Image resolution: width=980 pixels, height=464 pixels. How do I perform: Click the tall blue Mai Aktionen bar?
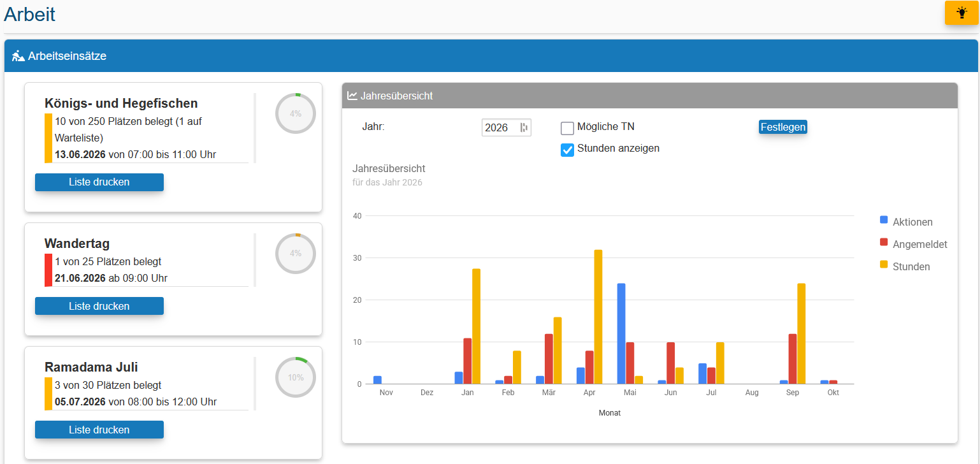click(x=621, y=334)
